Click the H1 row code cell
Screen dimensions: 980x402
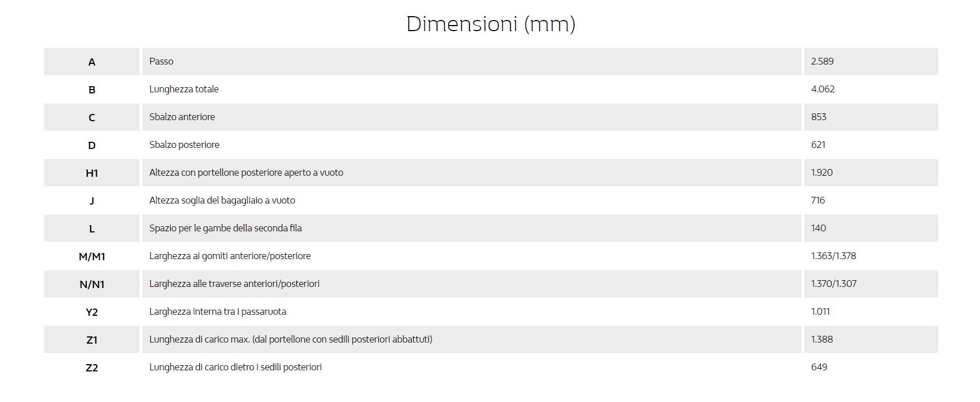click(92, 173)
